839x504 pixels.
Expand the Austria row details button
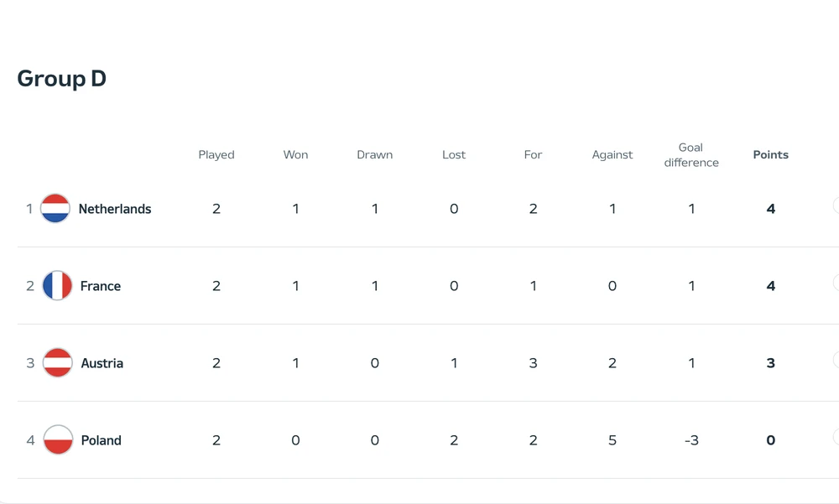click(836, 360)
